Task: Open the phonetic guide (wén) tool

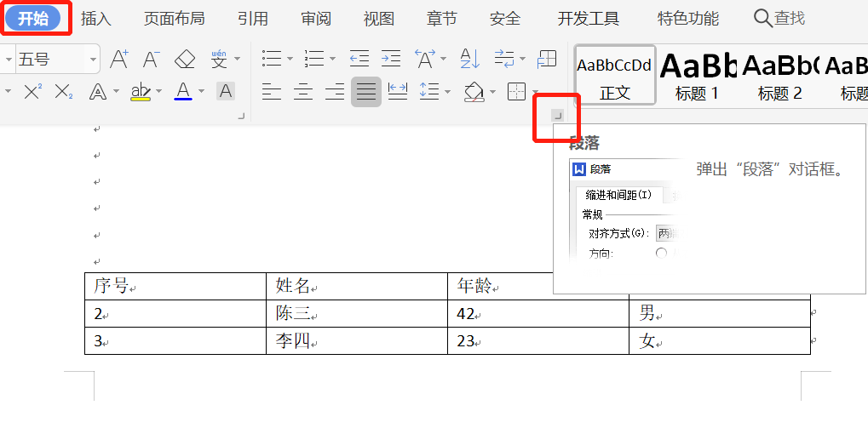Action: tap(219, 58)
